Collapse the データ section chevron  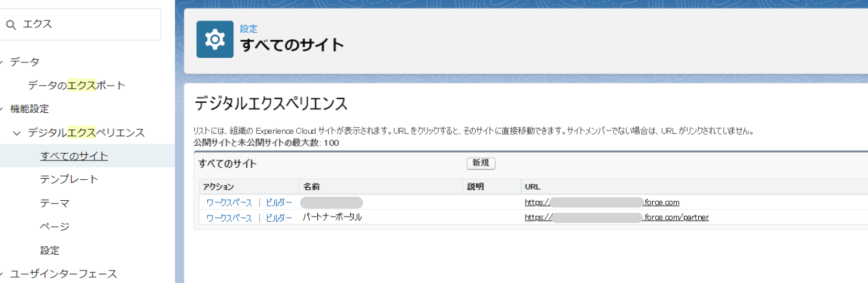pos(2,62)
